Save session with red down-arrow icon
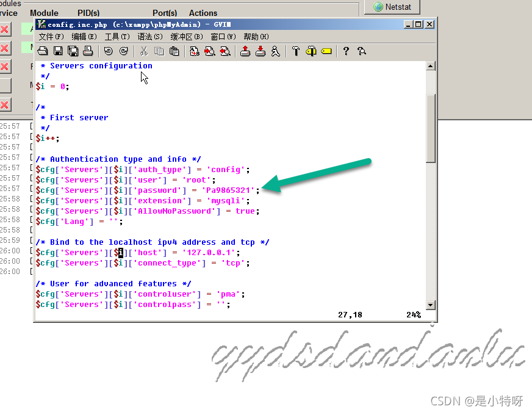The image size is (532, 412). coord(261,51)
